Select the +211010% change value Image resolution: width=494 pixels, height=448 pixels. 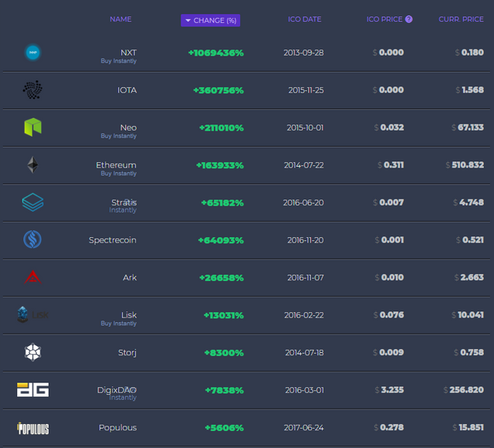pyautogui.click(x=222, y=128)
